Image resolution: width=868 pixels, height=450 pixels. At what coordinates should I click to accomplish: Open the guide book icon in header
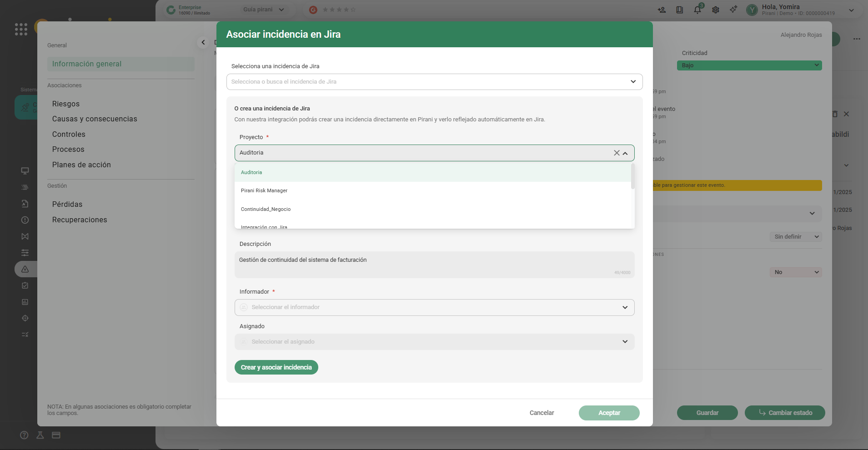click(x=679, y=10)
